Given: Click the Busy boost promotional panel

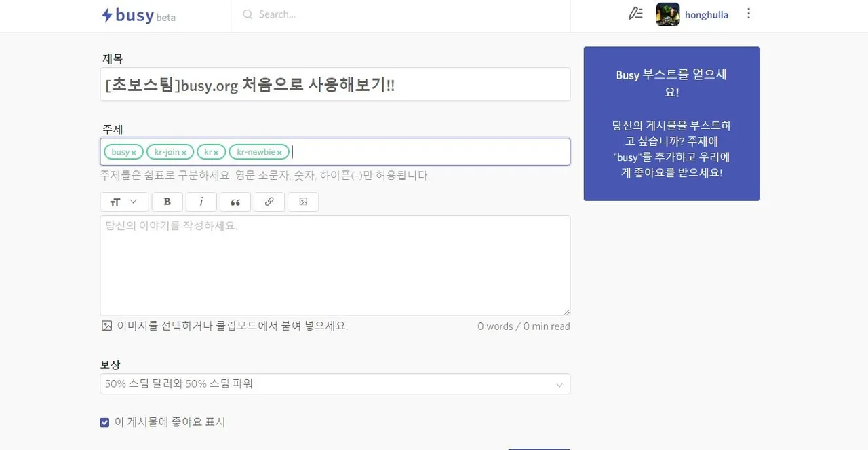Looking at the screenshot, I should [671, 124].
